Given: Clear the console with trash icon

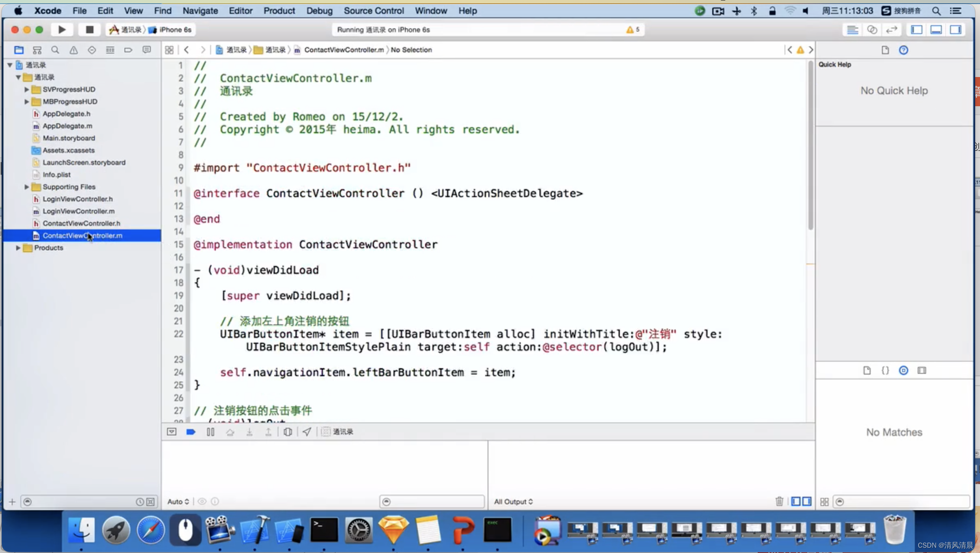Looking at the screenshot, I should click(x=779, y=502).
